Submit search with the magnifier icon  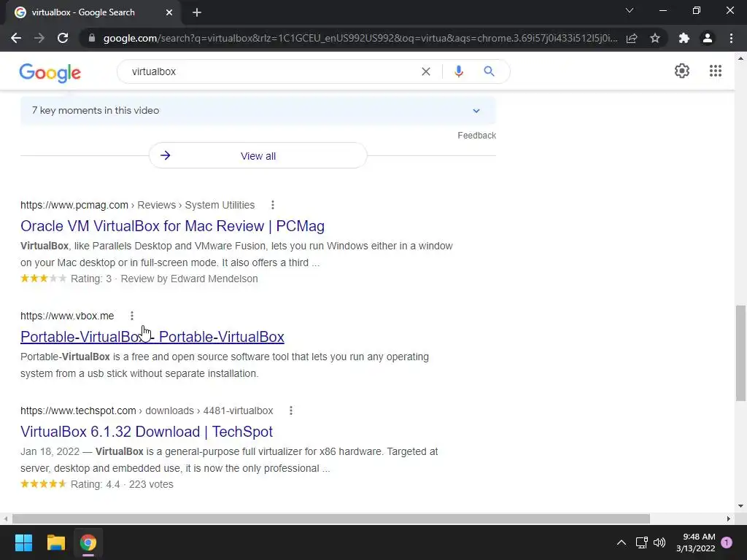pyautogui.click(x=489, y=71)
